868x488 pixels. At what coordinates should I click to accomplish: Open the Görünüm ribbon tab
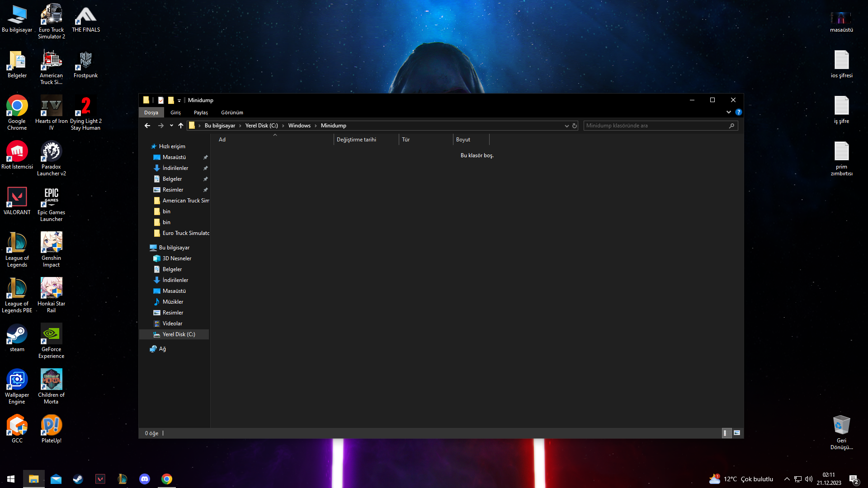pos(232,113)
